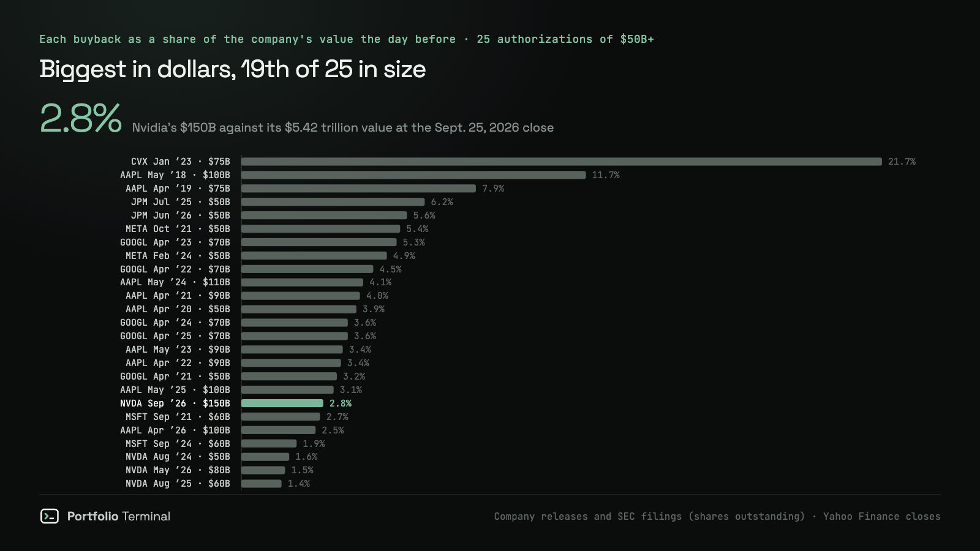Click the 4.0% value label
Viewport: 980px width, 551px height.
(x=377, y=296)
